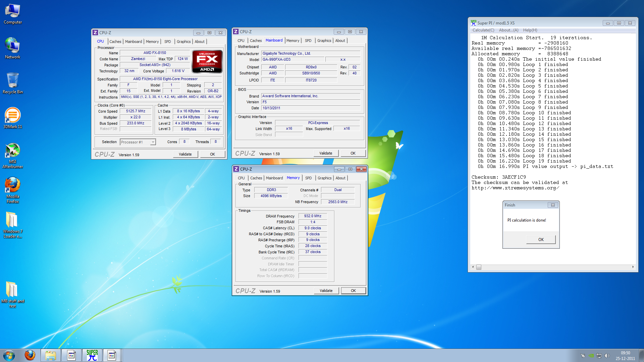Click the Super PI scrollbar right arrow
644x362 pixels.
pyautogui.click(x=633, y=267)
